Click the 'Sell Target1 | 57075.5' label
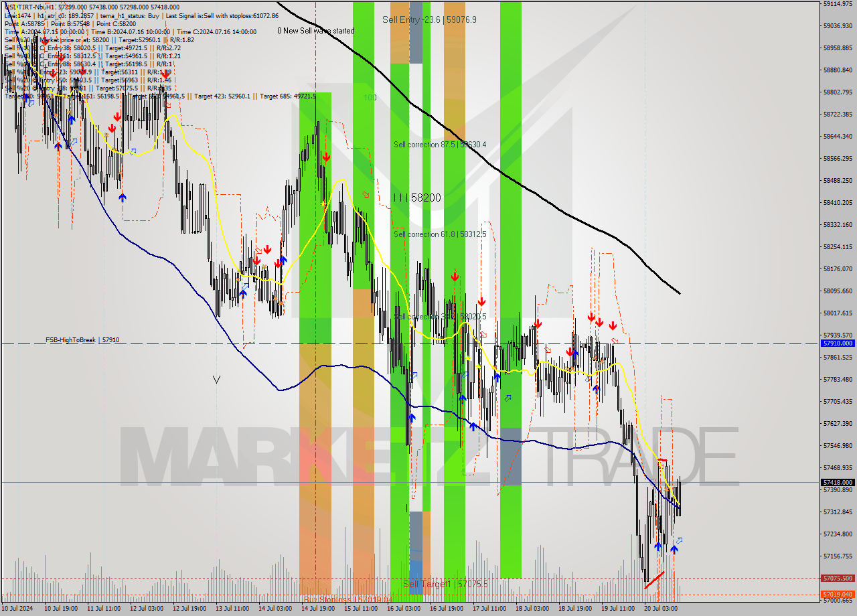The width and height of the screenshot is (857, 616). point(445,585)
